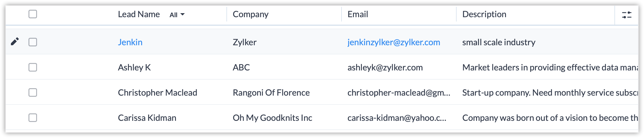This screenshot has width=644, height=138.
Task: Open the Jenkin lead record link
Action: [x=130, y=42]
